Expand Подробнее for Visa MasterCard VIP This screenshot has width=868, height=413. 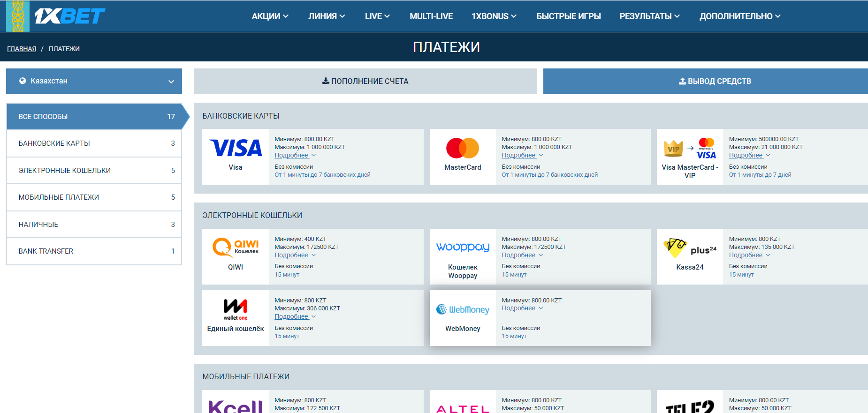749,155
